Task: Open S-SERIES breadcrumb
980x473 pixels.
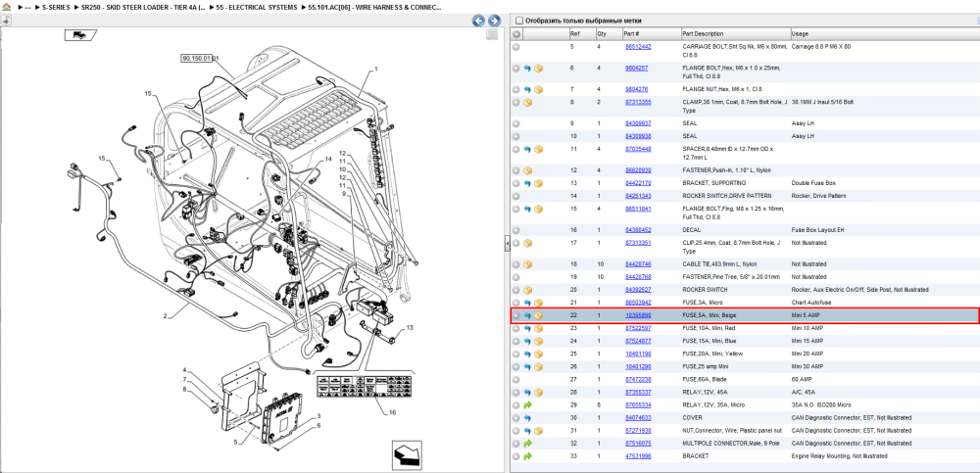Action: click(56, 8)
